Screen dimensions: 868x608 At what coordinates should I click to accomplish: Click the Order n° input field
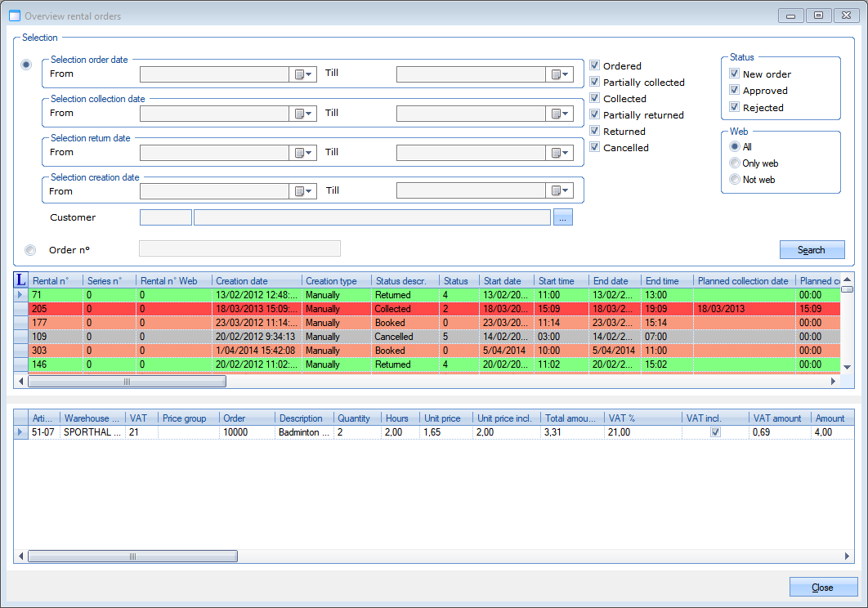coord(239,249)
